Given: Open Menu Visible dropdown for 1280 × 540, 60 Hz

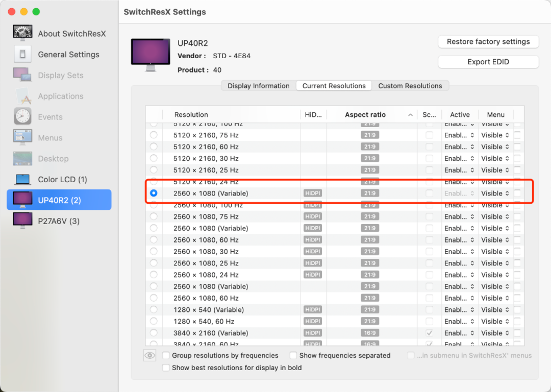Looking at the screenshot, I should (495, 322).
